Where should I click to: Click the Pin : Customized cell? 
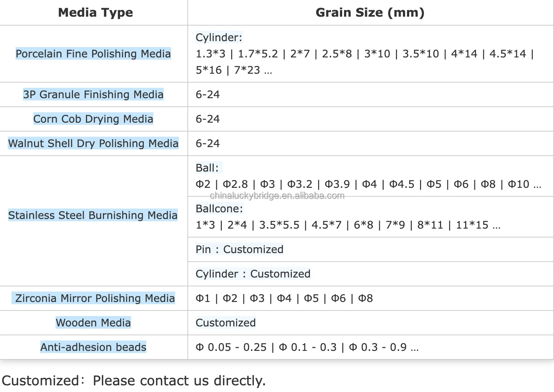click(239, 249)
